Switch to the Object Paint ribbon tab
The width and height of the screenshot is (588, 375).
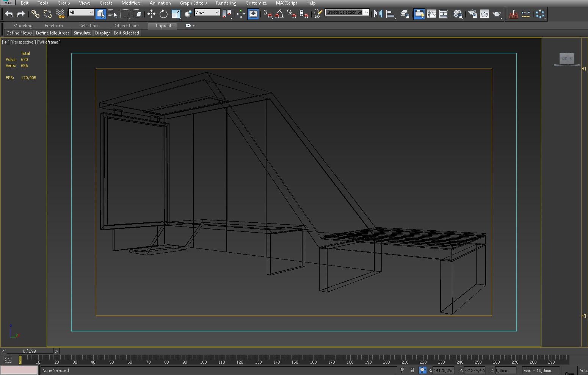[127, 26]
